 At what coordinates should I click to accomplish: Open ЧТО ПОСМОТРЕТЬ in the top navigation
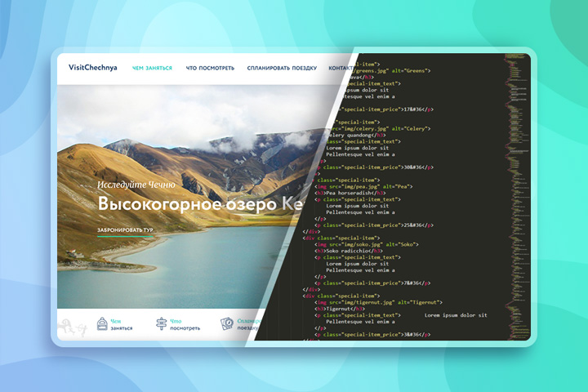[210, 68]
